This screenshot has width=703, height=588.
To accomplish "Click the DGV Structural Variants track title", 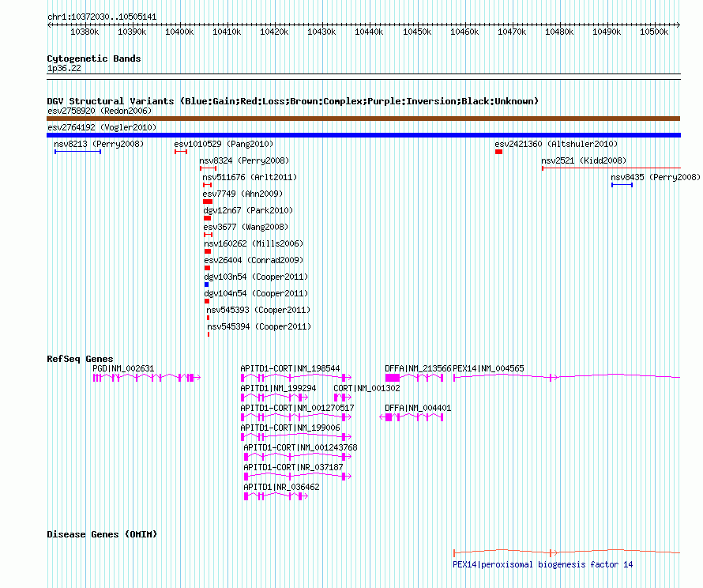I will (293, 101).
